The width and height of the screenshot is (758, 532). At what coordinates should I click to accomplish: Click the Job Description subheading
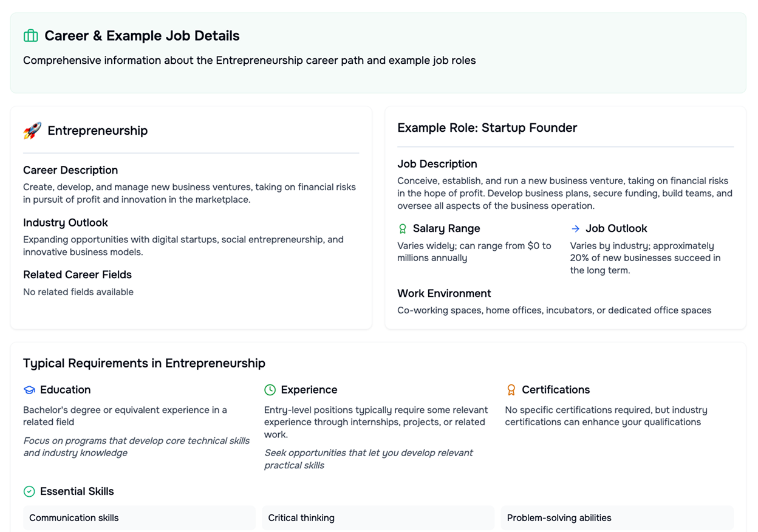point(437,164)
